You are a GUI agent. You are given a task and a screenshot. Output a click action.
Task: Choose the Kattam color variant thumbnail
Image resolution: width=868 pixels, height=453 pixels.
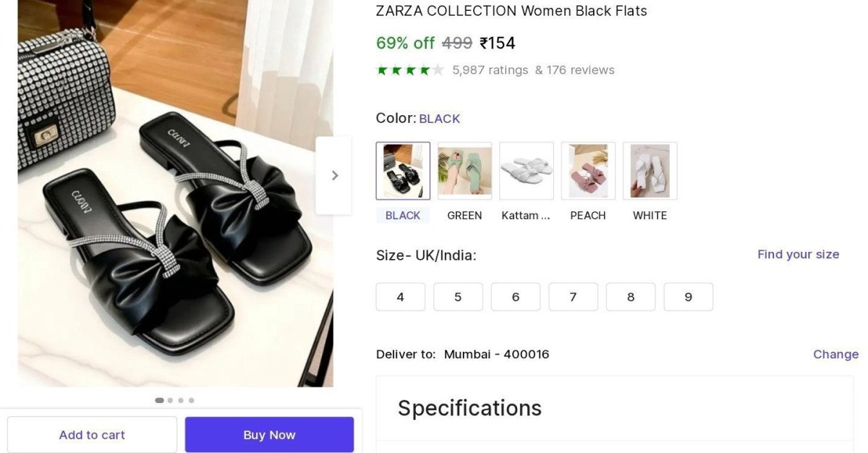(x=527, y=171)
